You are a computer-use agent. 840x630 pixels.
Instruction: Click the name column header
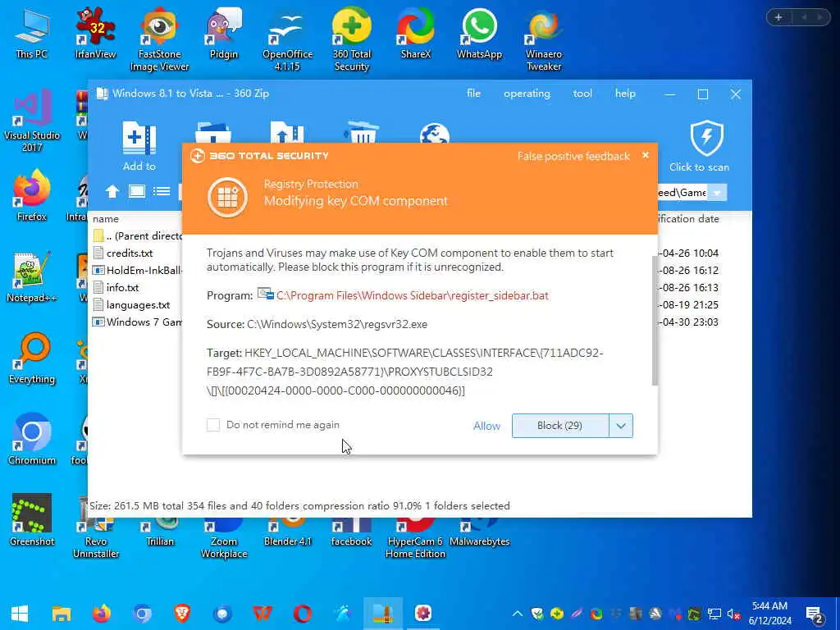[106, 218]
